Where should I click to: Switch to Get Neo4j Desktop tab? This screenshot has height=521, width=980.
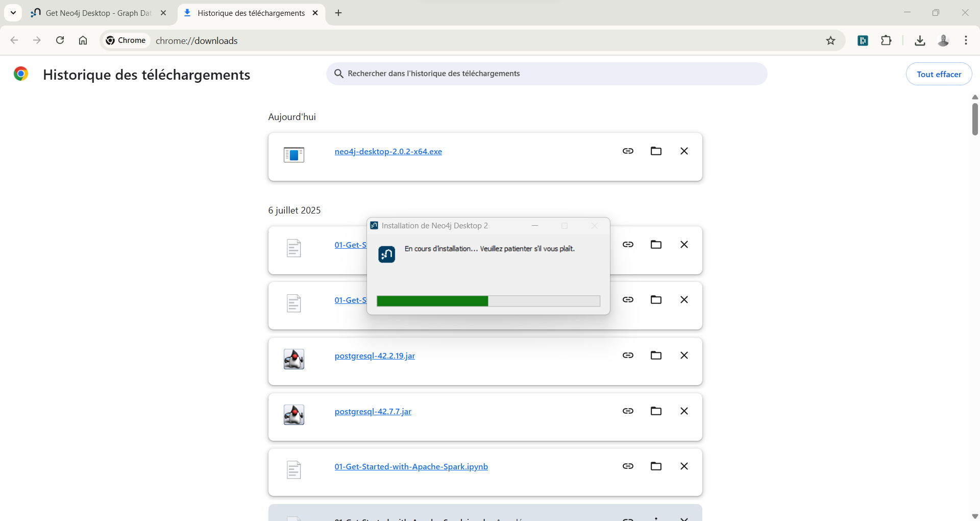tap(98, 13)
